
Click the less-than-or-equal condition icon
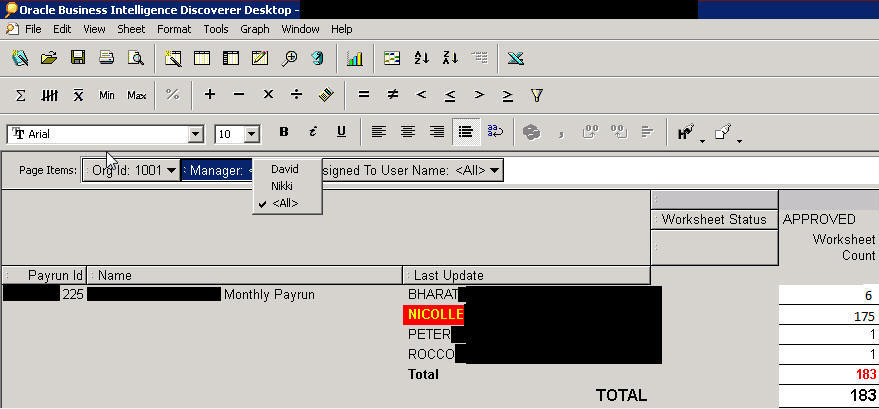[x=450, y=96]
